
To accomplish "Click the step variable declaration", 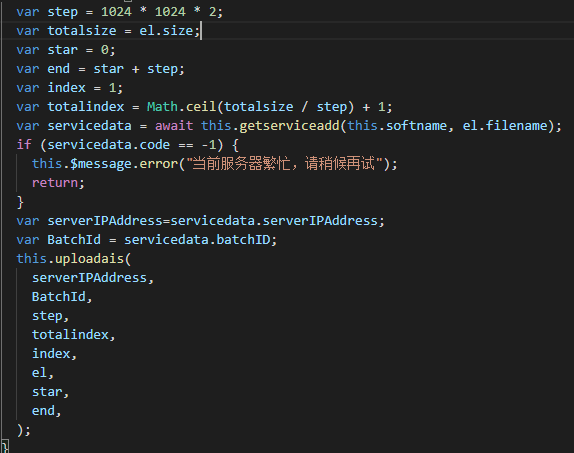I will click(x=120, y=12).
